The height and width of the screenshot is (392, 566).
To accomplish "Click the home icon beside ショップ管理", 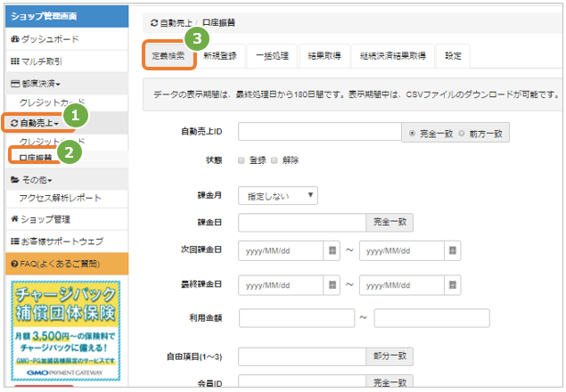I will tap(14, 219).
